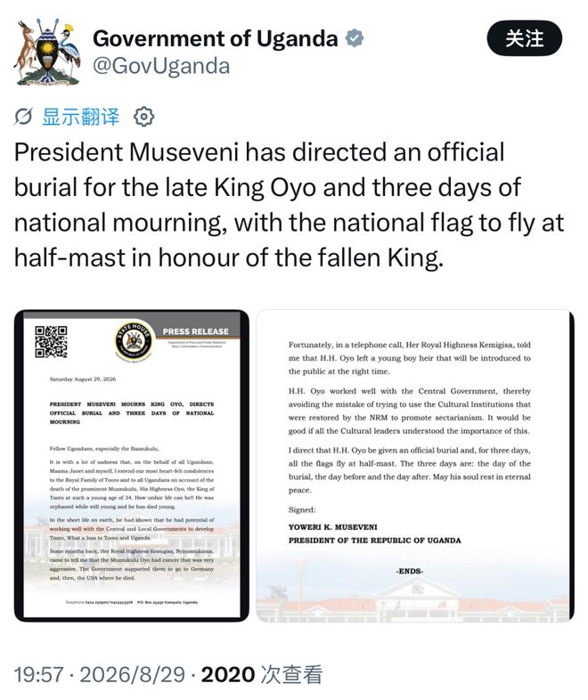Open second press release page image
This screenshot has width=588, height=700.
415,465
